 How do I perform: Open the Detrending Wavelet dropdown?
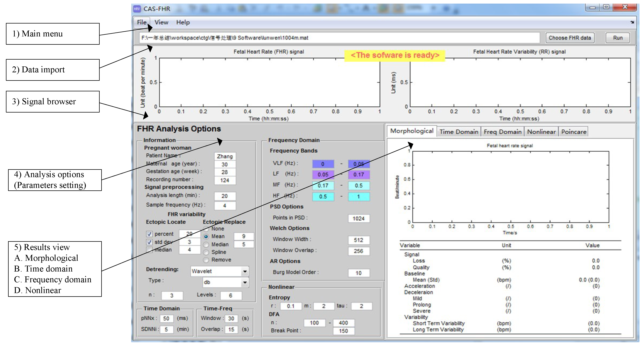tap(245, 271)
